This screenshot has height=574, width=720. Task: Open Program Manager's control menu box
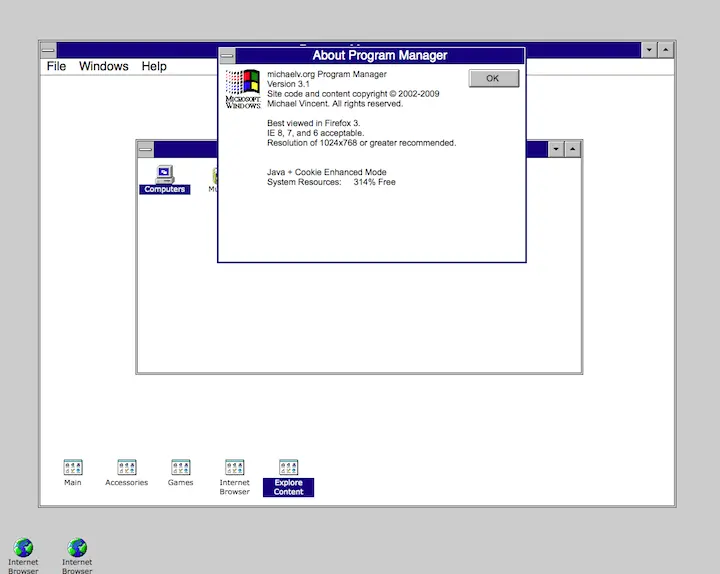pyautogui.click(x=48, y=50)
